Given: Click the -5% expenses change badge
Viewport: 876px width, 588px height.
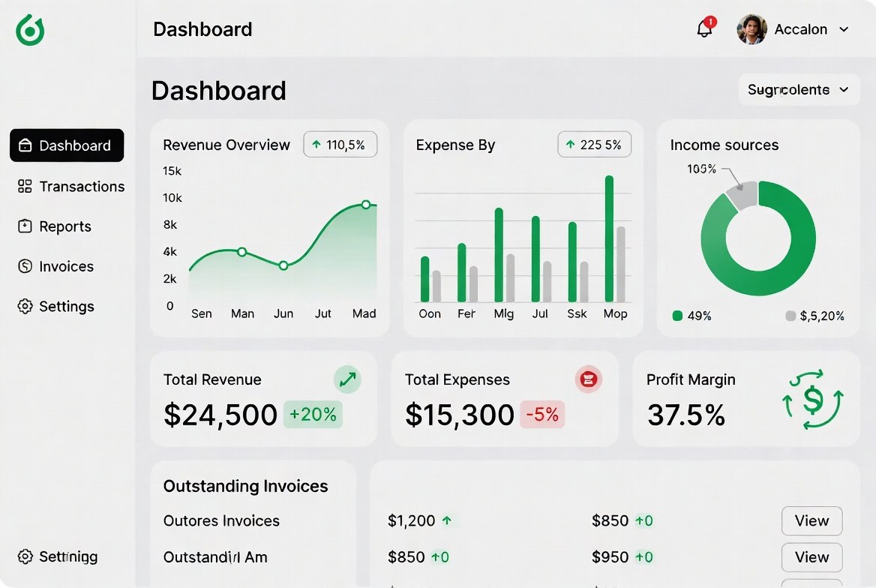Looking at the screenshot, I should tap(542, 414).
